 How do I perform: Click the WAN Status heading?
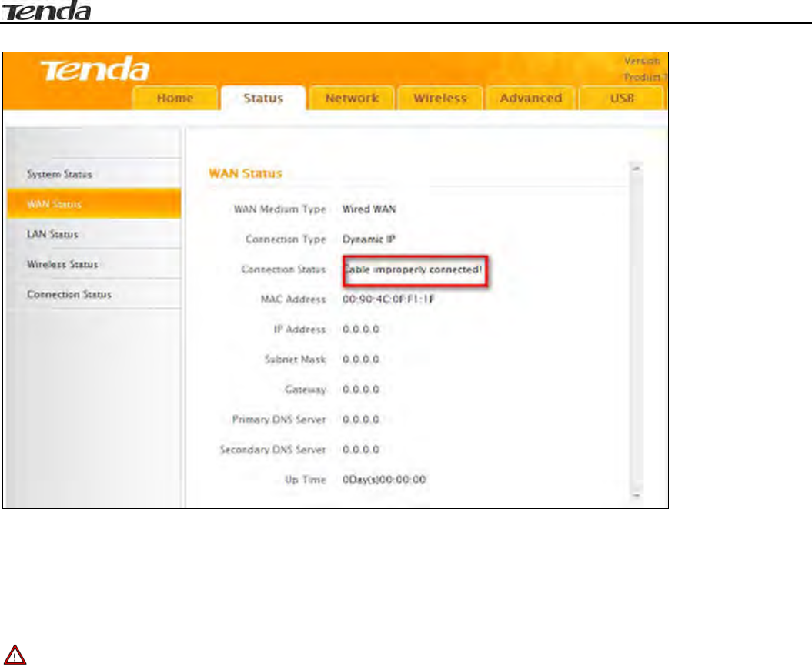coord(246,173)
